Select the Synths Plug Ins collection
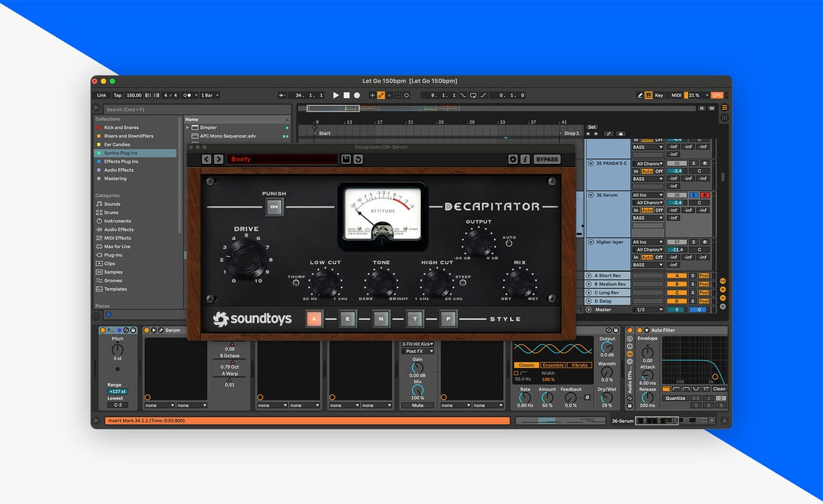The width and height of the screenshot is (823, 504). pos(135,153)
